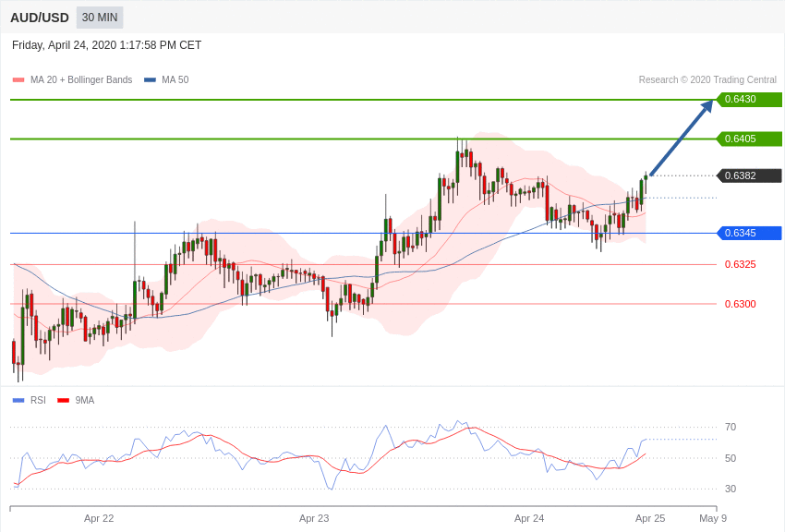The height and width of the screenshot is (532, 785).
Task: Click the green 0.6430 resistance price label
Action: coord(750,99)
